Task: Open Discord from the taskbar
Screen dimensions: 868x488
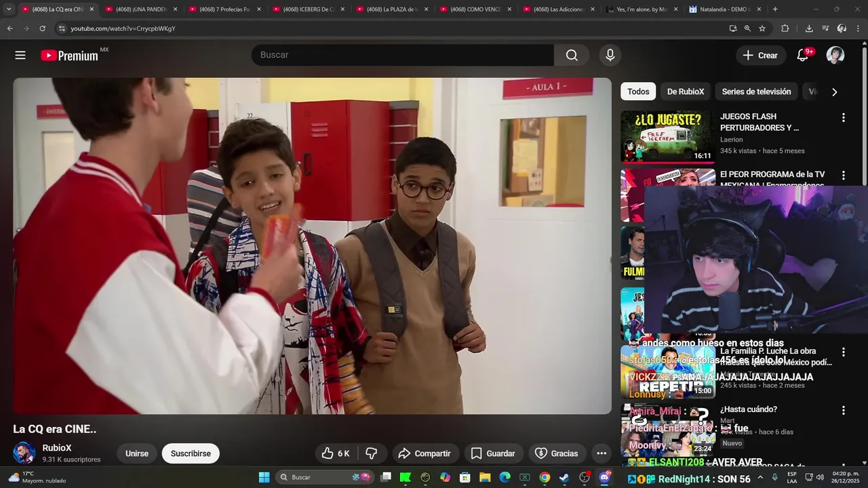Action: click(x=604, y=477)
